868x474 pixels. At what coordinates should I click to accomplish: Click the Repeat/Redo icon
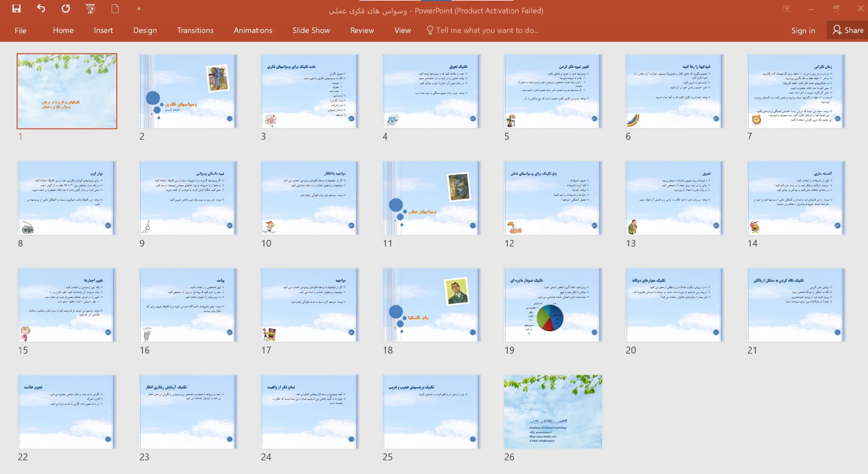pyautogui.click(x=66, y=8)
